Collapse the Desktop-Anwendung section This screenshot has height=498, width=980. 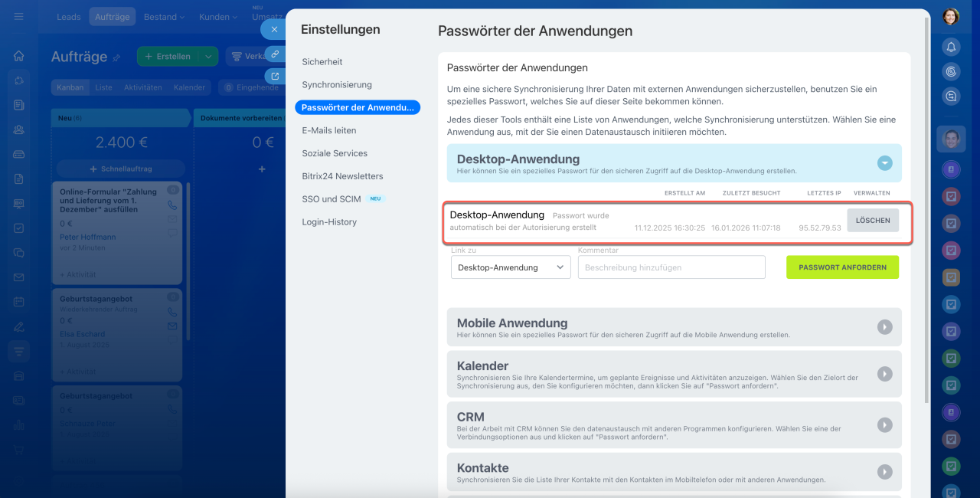point(884,162)
